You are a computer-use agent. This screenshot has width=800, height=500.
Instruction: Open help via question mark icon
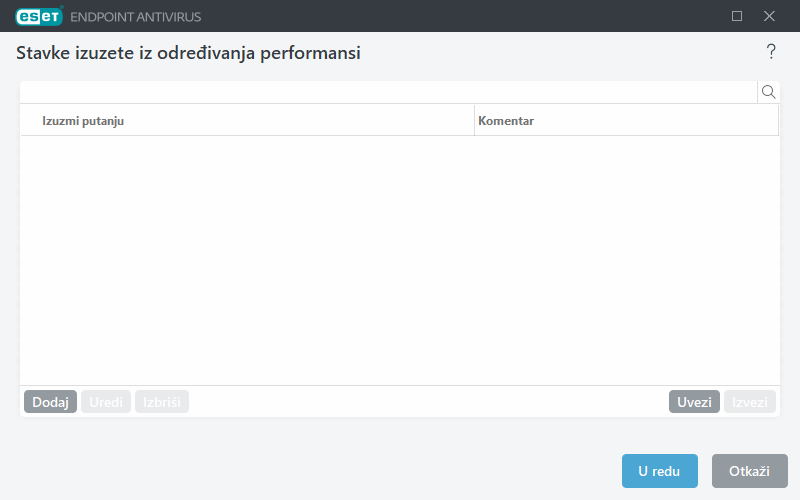(771, 52)
